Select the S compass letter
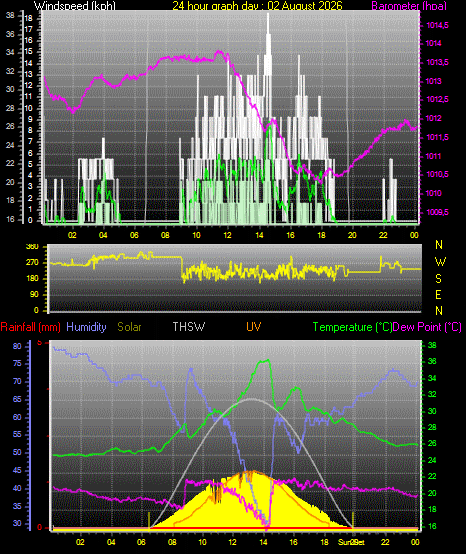Screen dimensions: 466x554 pos(438,279)
